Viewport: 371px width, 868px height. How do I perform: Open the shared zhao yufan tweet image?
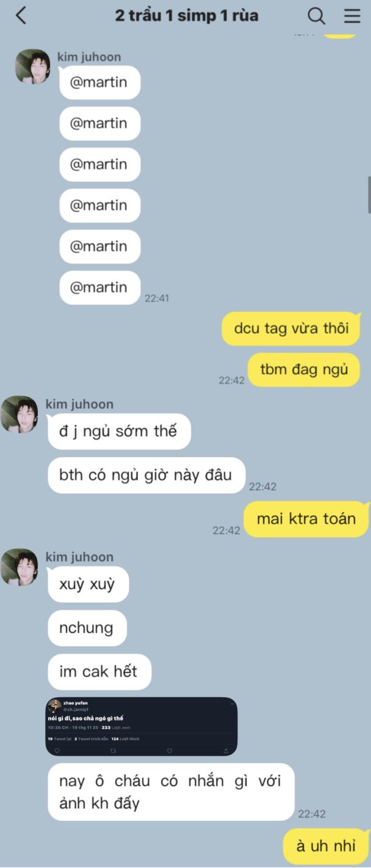(142, 726)
